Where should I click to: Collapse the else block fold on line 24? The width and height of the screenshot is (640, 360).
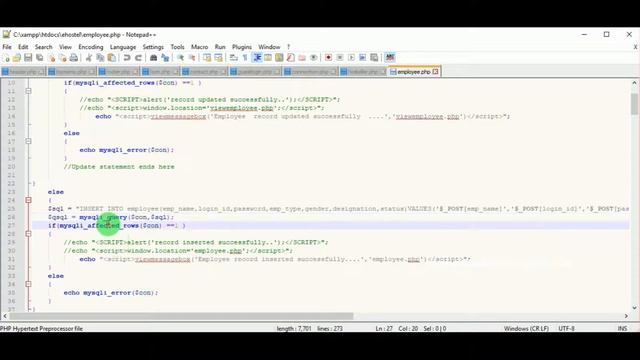pos(28,200)
